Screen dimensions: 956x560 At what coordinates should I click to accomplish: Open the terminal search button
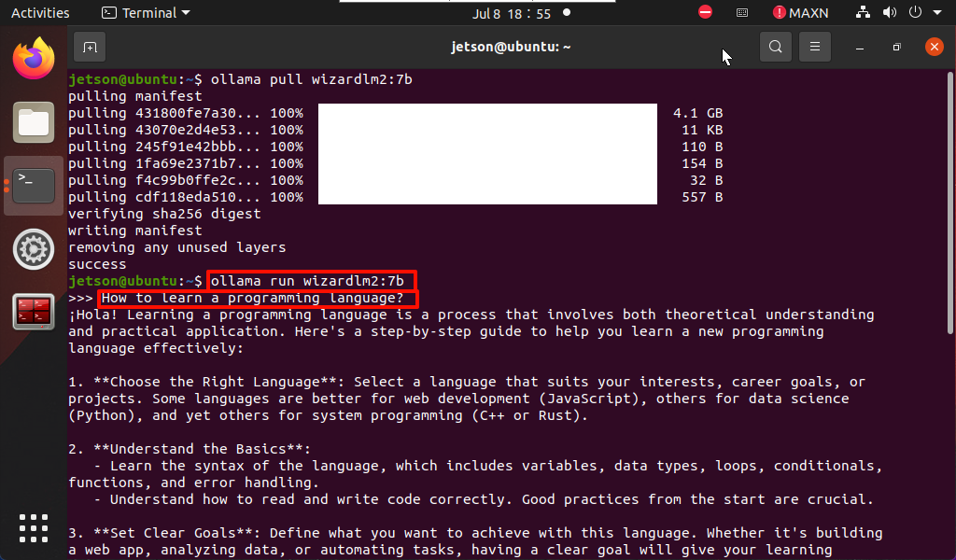(x=776, y=47)
